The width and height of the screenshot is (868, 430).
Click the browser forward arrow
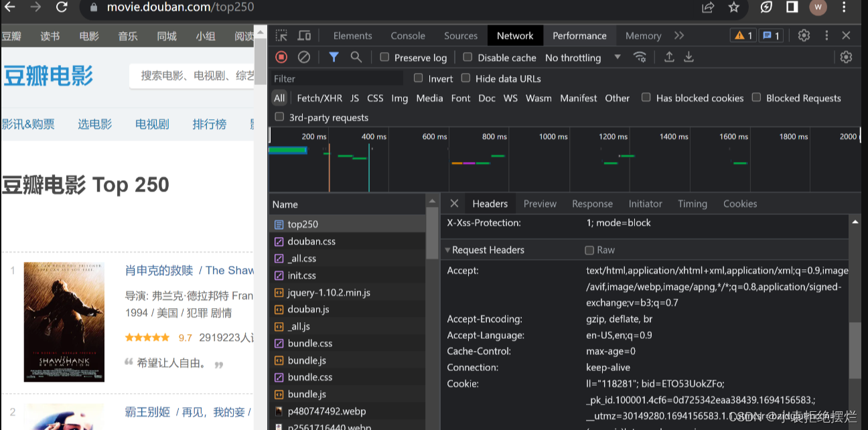tap(35, 7)
